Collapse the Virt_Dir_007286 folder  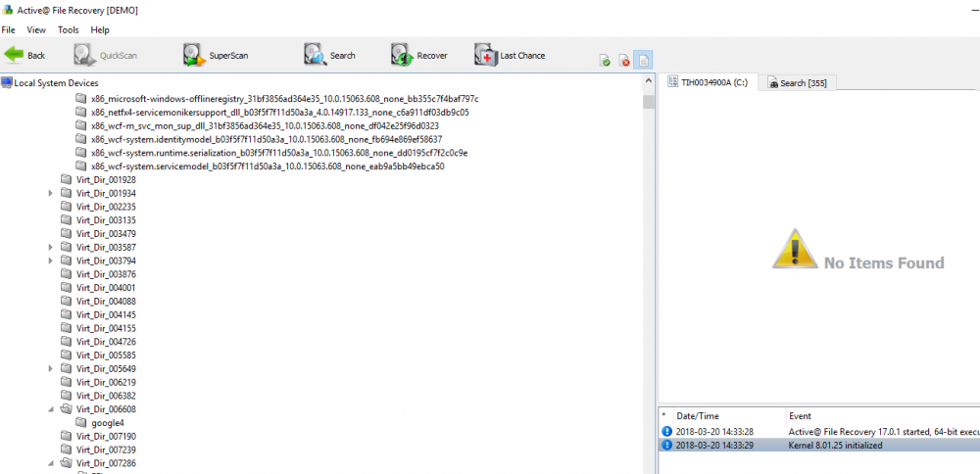pyautogui.click(x=51, y=463)
